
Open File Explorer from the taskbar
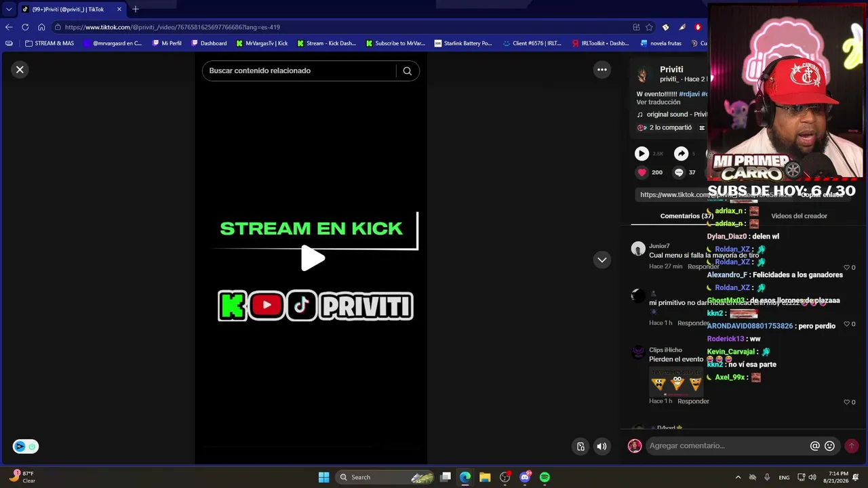[x=485, y=477]
